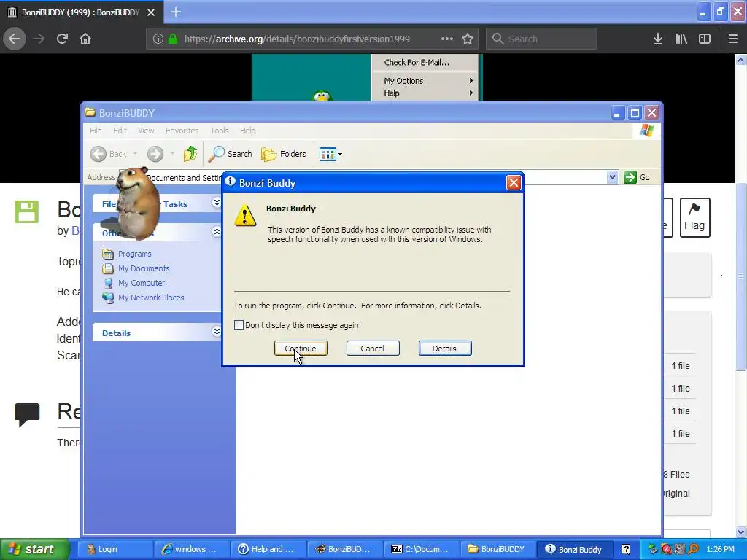Image resolution: width=747 pixels, height=560 pixels.
Task: Open page actions three-dots menu
Action: pos(447,39)
